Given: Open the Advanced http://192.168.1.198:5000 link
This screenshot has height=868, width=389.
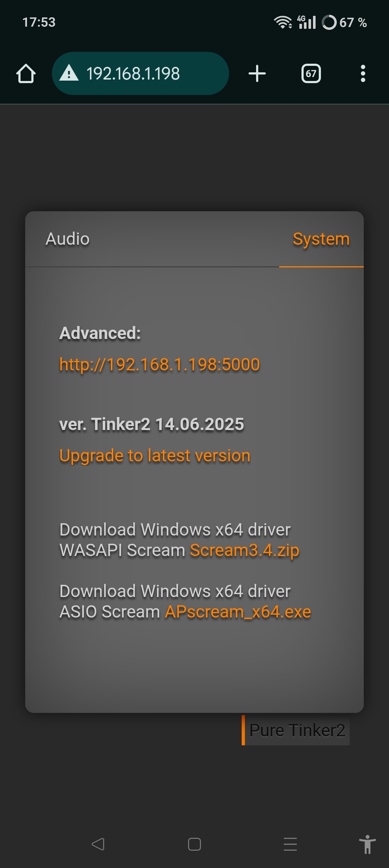Looking at the screenshot, I should (160, 364).
